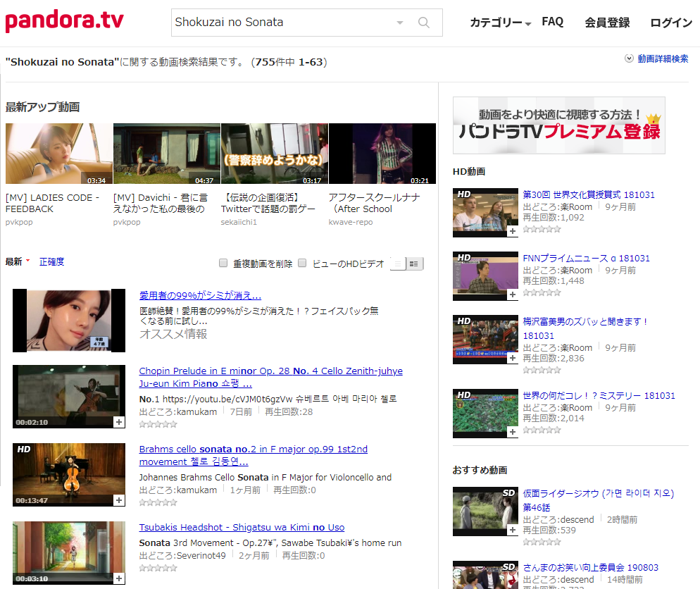
Task: Open the kwave-repo channel link
Action: (351, 222)
